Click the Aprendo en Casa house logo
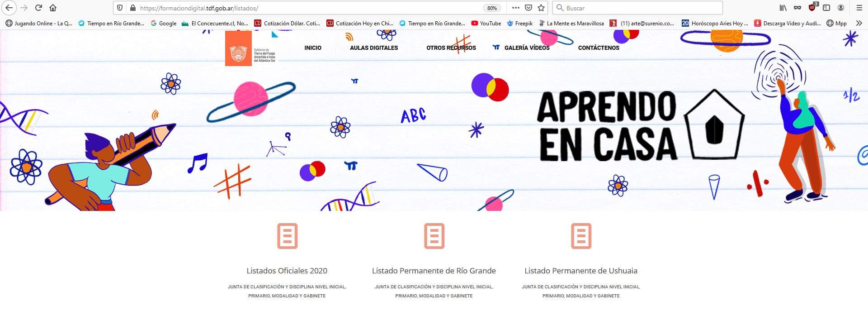Viewport: 868px width, 330px height. (713, 124)
